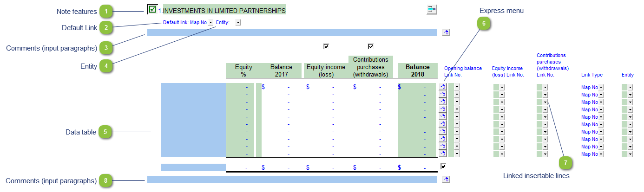This screenshot has width=644, height=192.
Task: Click callout marker 7 for Linked insertable lines
Action: (565, 162)
